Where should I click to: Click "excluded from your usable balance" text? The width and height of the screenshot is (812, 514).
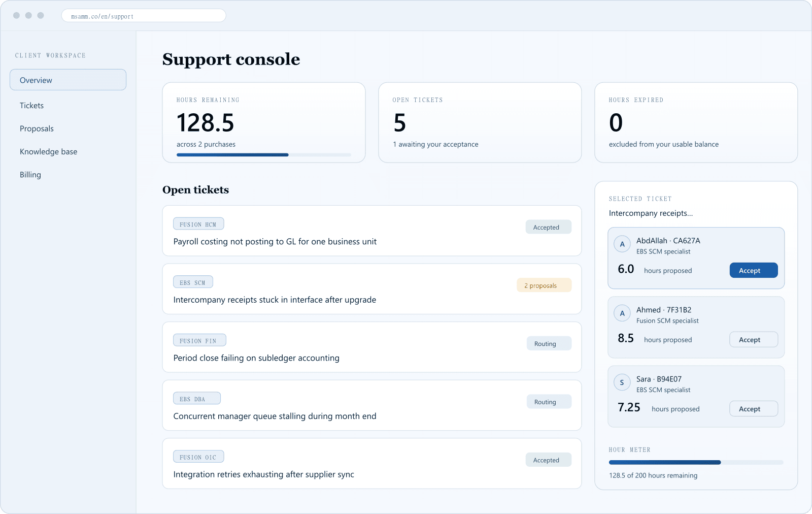click(664, 144)
